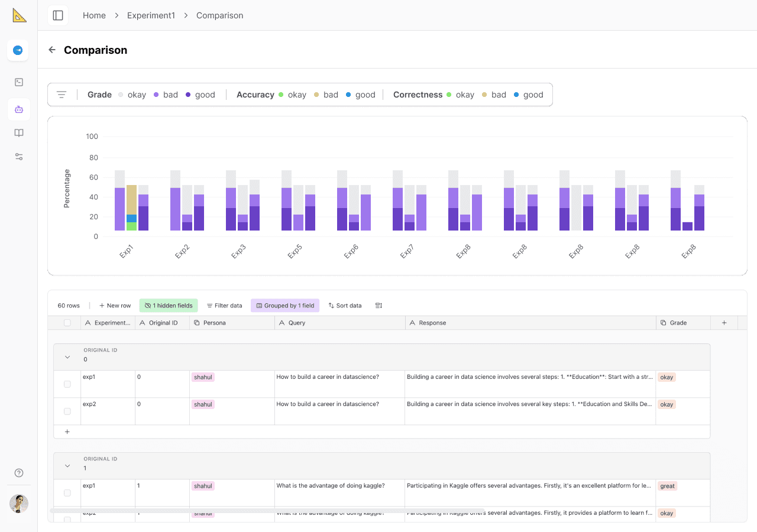This screenshot has width=757, height=532.
Task: Click the help question mark icon
Action: 19,473
